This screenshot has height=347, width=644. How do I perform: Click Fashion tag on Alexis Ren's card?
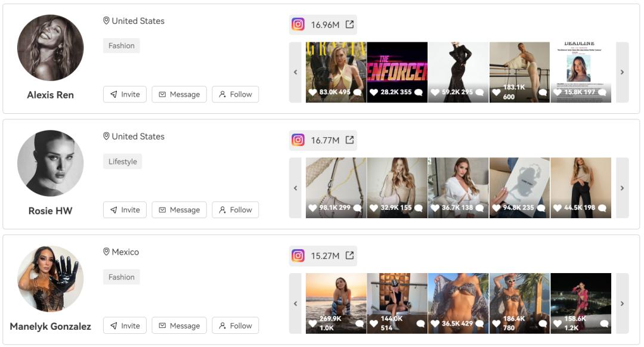click(122, 45)
